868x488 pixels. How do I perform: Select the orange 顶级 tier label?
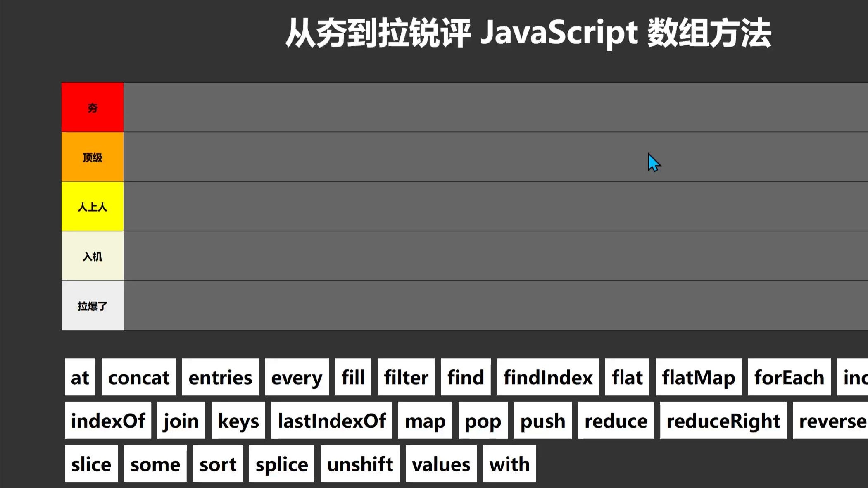[92, 157]
